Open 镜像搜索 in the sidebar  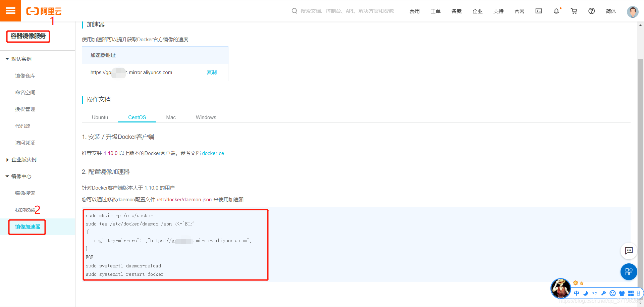(x=25, y=193)
